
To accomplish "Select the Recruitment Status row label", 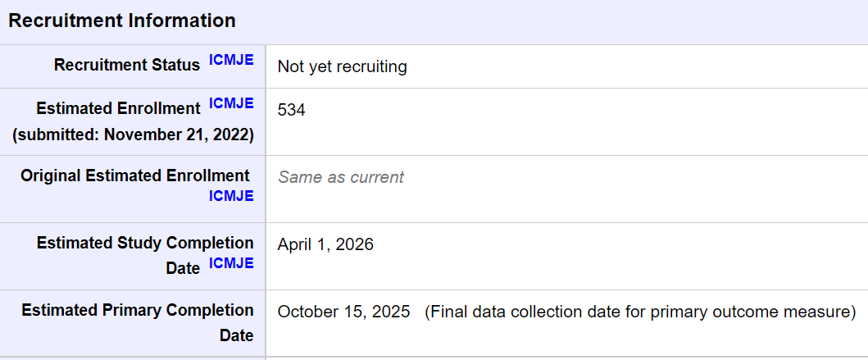I will (x=127, y=66).
